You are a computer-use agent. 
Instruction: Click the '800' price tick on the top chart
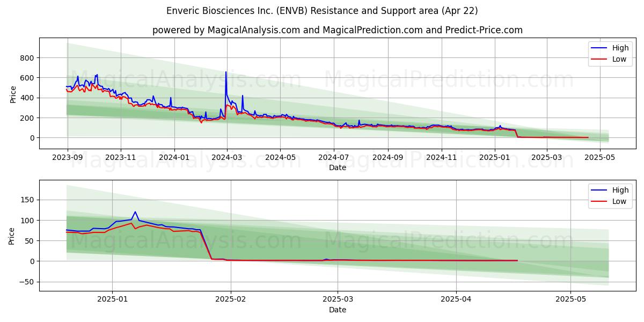[28, 58]
